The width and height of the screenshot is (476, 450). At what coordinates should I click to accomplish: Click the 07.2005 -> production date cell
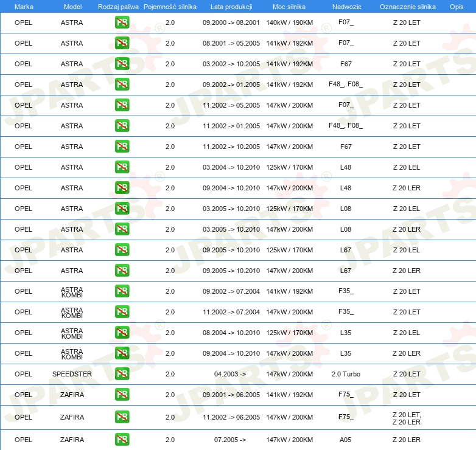coord(230,440)
